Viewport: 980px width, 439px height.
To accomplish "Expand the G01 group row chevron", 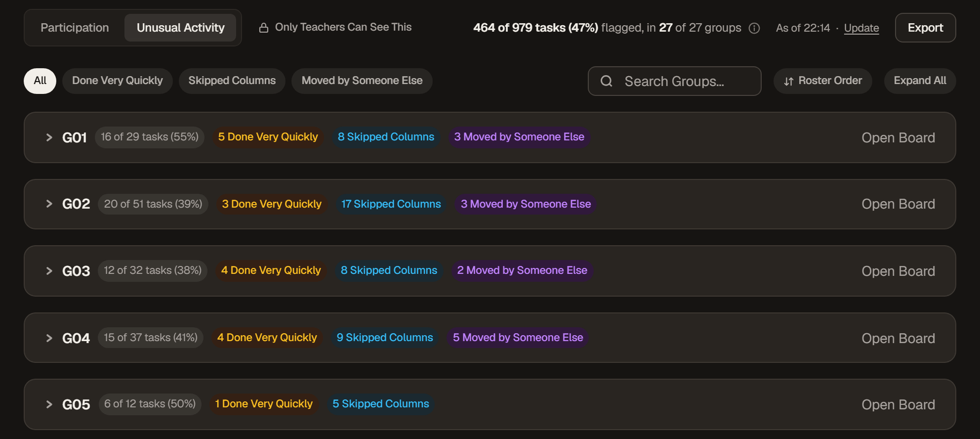I will tap(49, 137).
